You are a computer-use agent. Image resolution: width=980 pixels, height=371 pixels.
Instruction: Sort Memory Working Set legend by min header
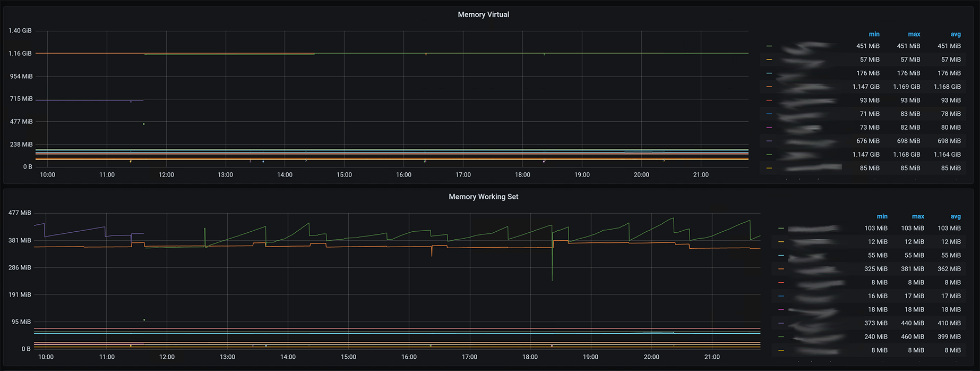coord(882,216)
